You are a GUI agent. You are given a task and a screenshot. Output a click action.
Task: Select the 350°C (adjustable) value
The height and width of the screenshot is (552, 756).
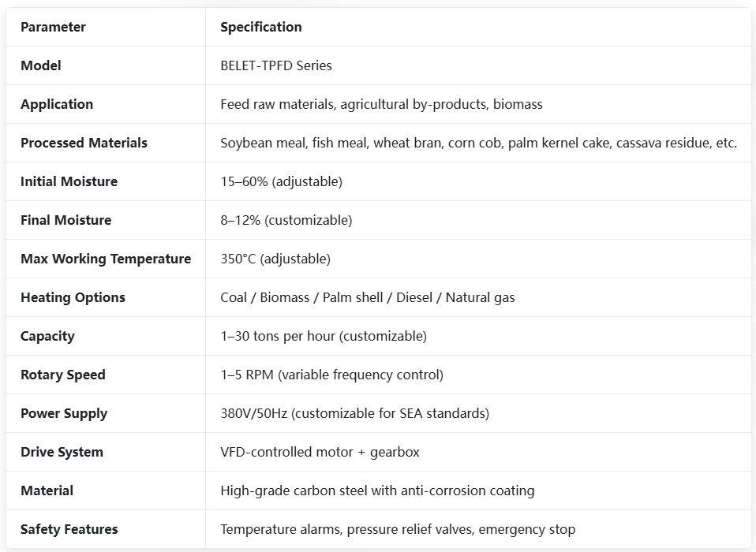[x=275, y=259]
